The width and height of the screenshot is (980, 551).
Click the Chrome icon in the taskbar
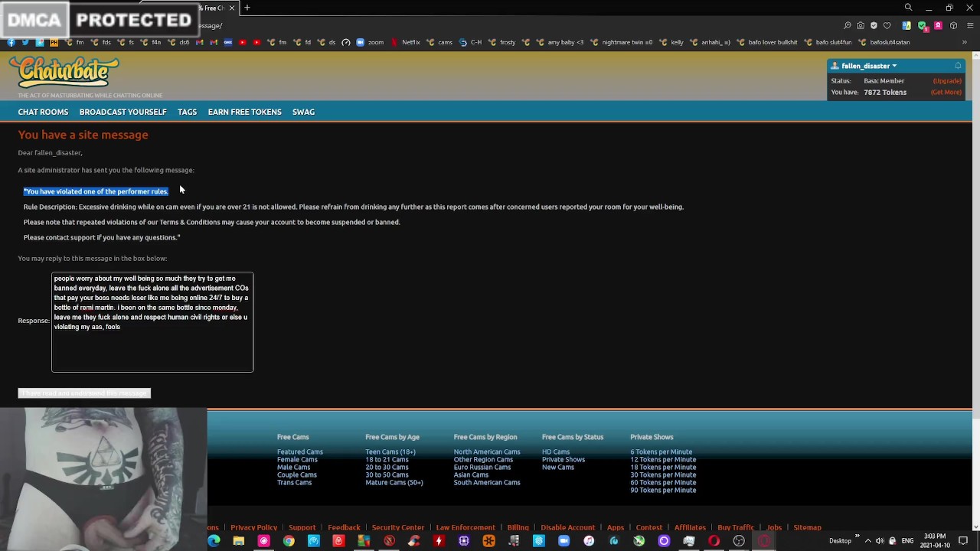pos(289,541)
